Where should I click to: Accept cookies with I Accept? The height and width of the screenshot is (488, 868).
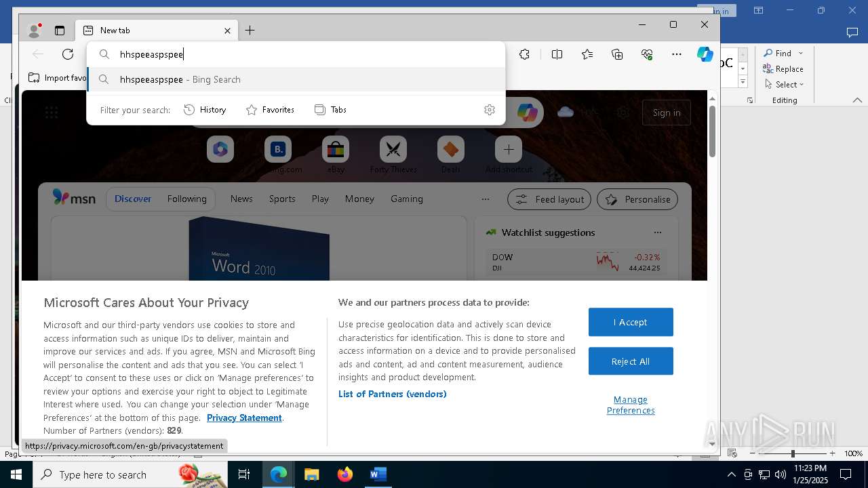point(631,322)
